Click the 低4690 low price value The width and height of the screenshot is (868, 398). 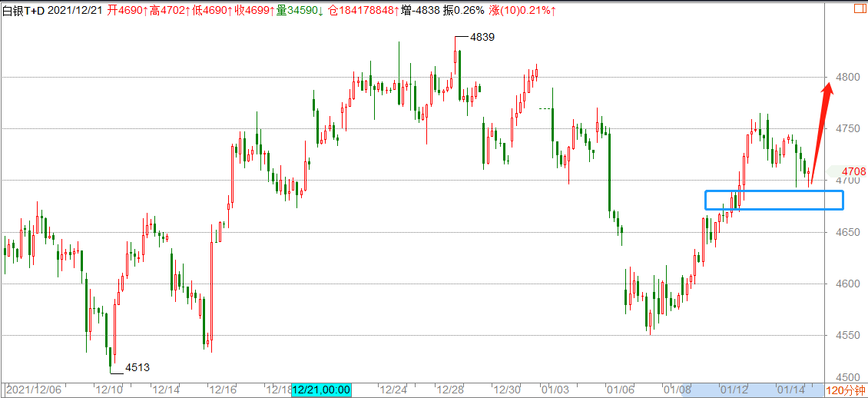212,10
